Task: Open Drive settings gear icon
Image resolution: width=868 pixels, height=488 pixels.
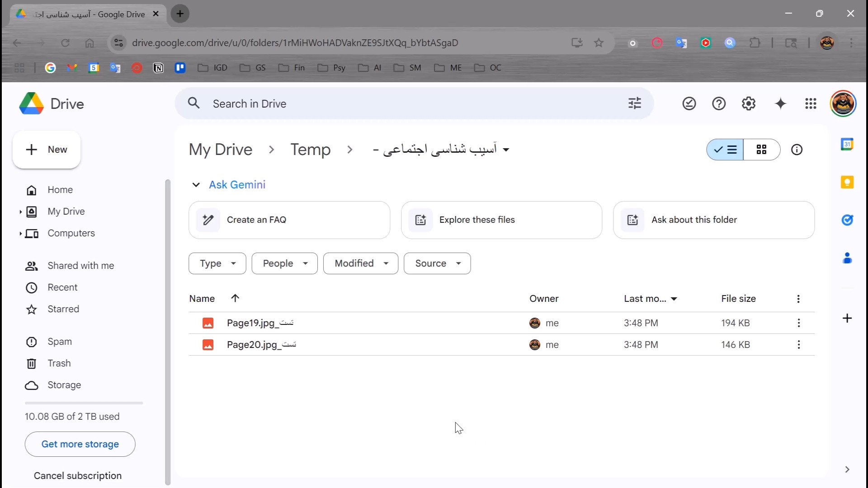Action: [749, 104]
